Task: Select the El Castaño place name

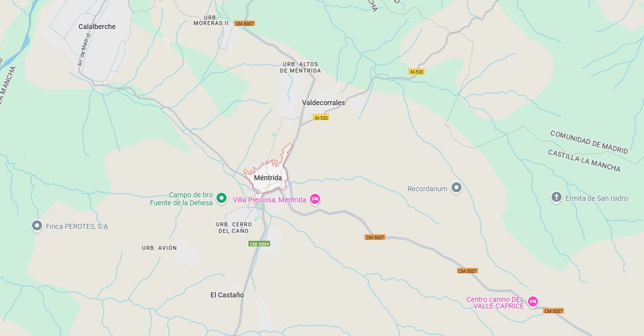Action: pyautogui.click(x=227, y=295)
